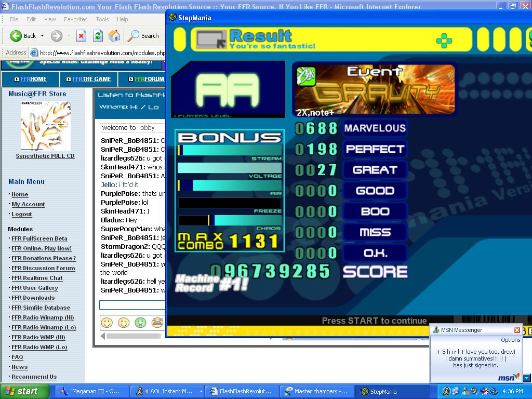
Task: Switch to Master chambers taskbar window
Action: click(x=317, y=391)
